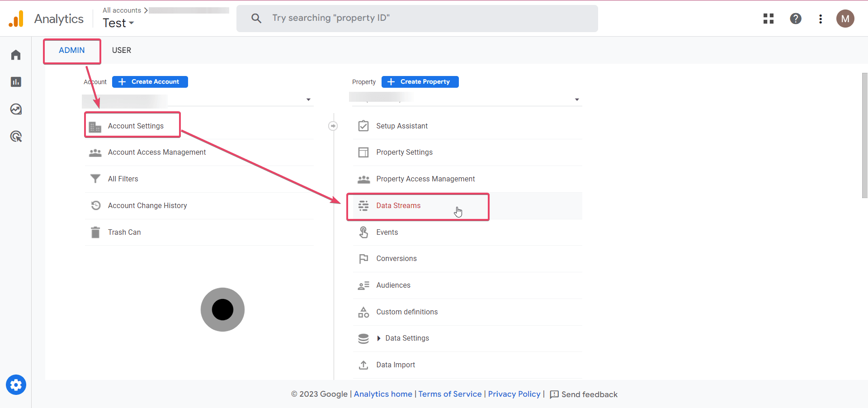This screenshot has width=868, height=408.
Task: Click the Create Property button
Action: (420, 82)
